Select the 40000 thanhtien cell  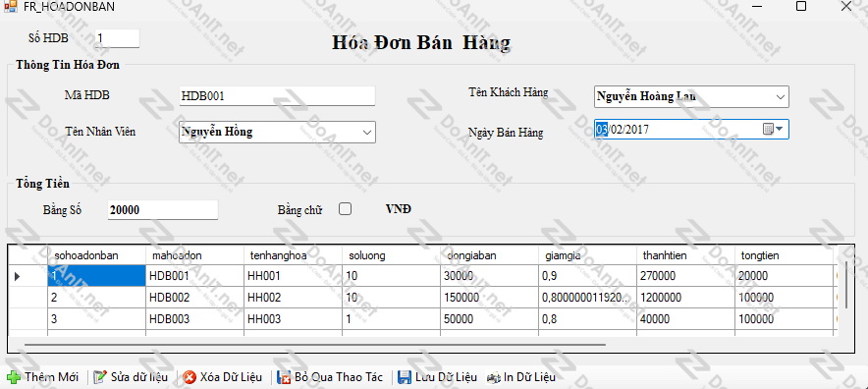[686, 319]
